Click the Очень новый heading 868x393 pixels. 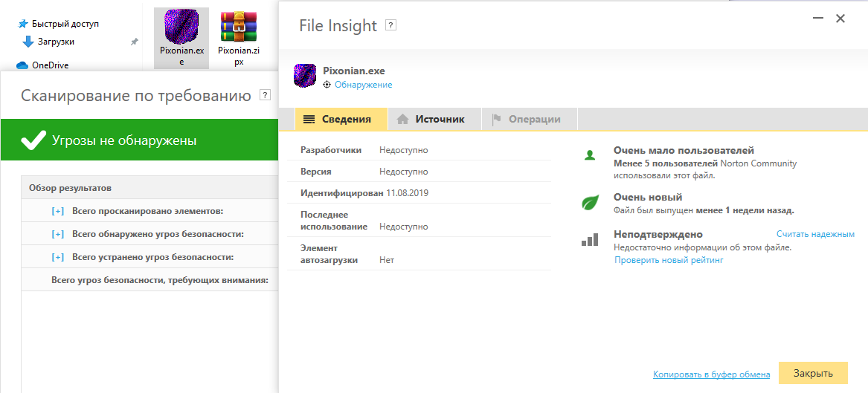649,198
